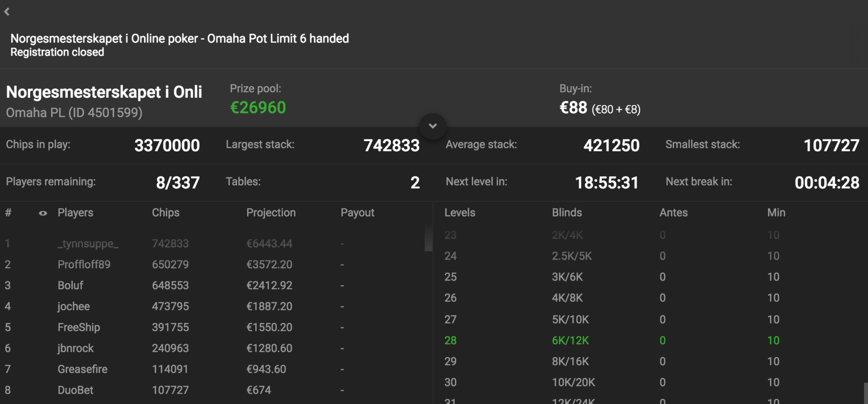Click the Payout column header
868x404 pixels.
pos(357,213)
